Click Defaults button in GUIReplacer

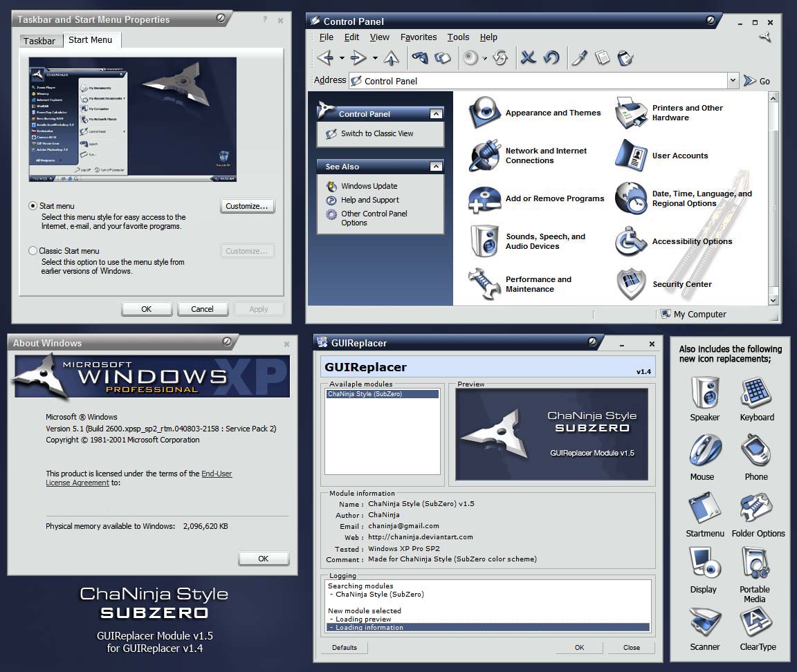coord(344,647)
